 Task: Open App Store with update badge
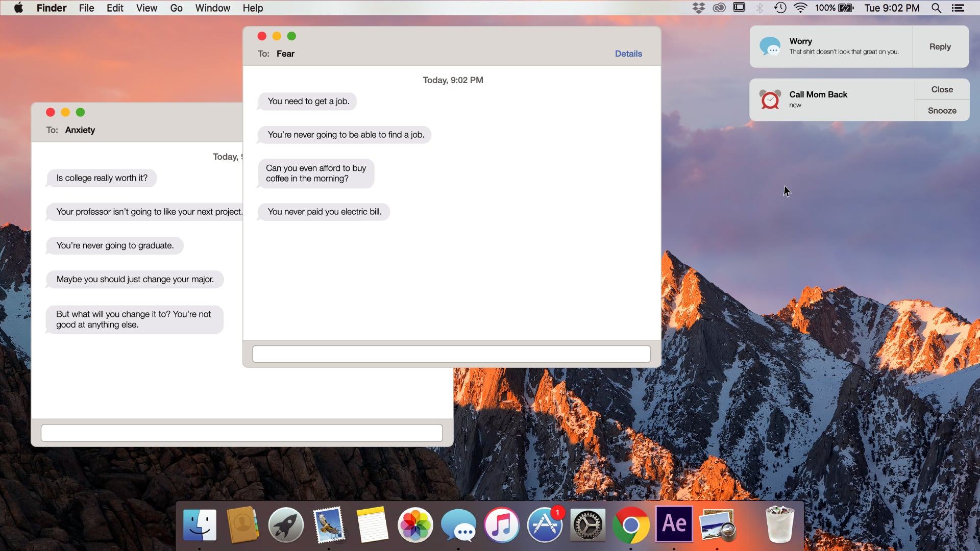point(545,525)
